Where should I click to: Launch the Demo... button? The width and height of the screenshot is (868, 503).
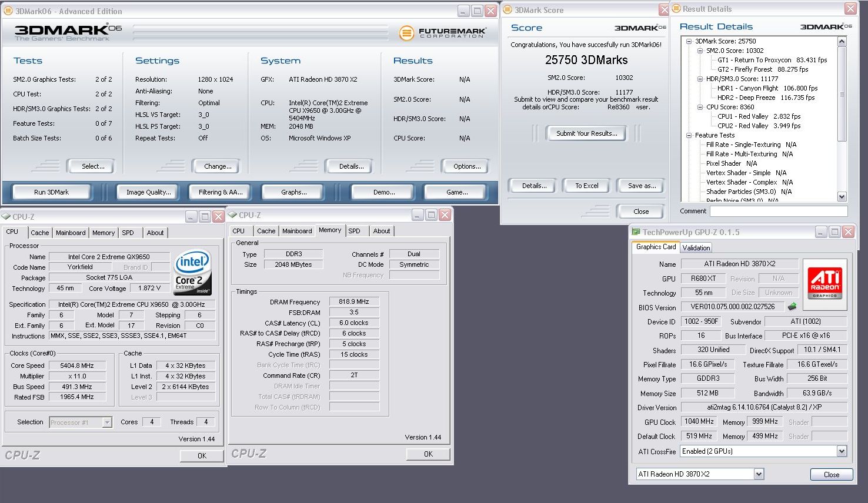point(384,192)
